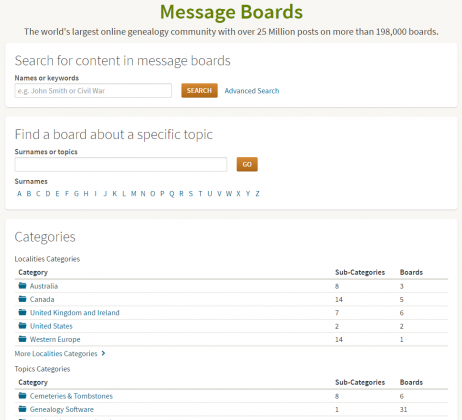Browse surnames starting with I
Screen dimensions: 462x420
95,194
